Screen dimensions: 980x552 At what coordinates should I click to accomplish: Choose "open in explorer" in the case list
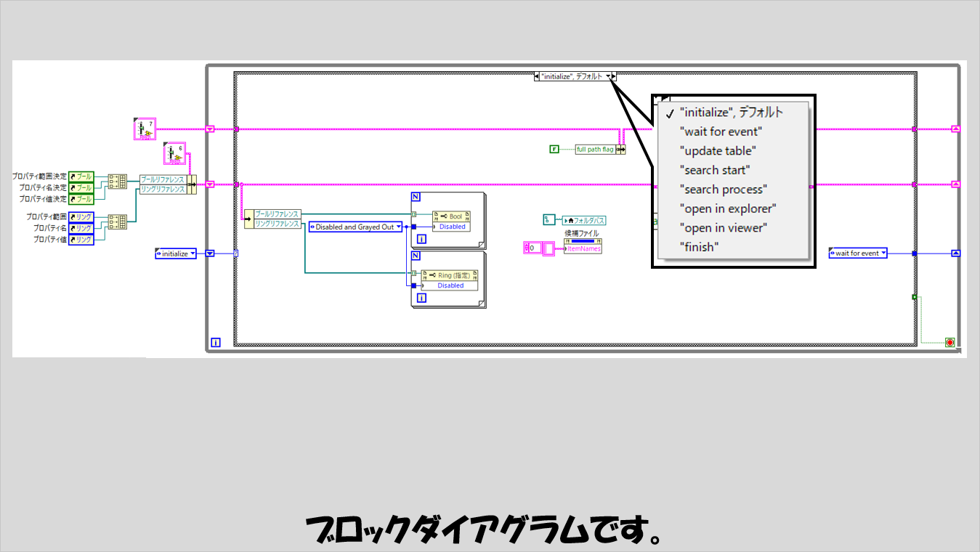point(728,208)
